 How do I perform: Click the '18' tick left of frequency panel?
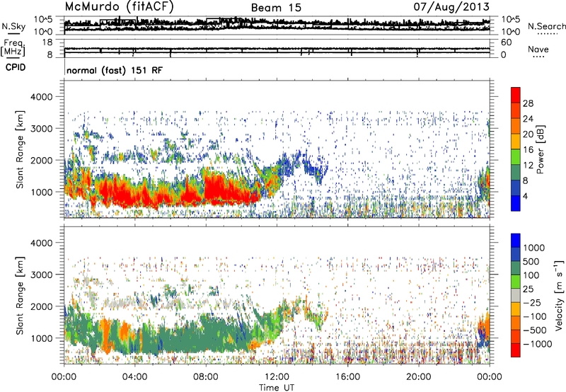(x=47, y=42)
